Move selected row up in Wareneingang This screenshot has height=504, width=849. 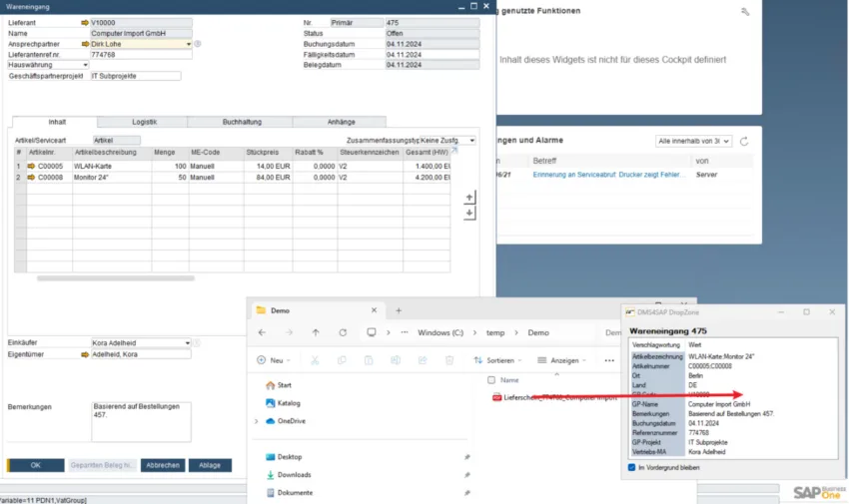469,198
